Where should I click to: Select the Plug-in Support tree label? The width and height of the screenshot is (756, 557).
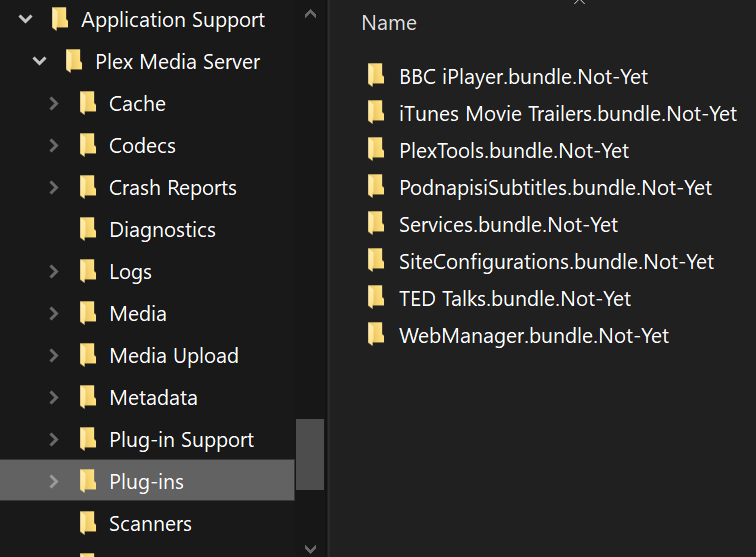181,440
